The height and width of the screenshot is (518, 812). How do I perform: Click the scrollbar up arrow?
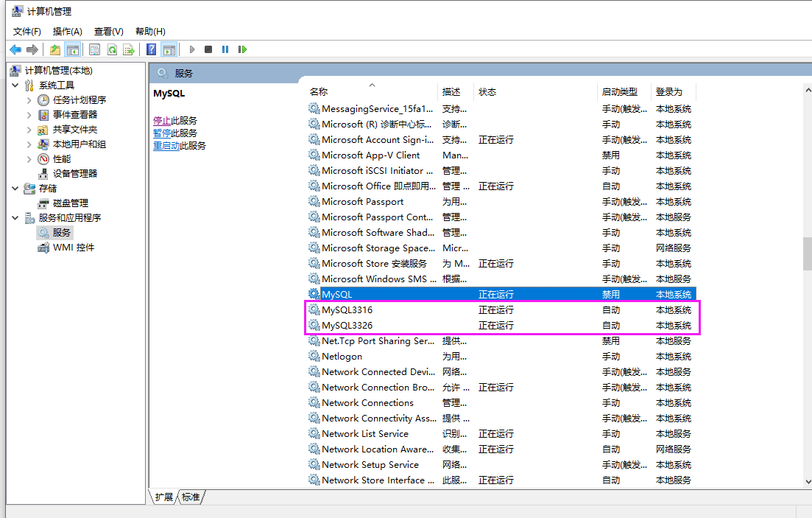pos(808,90)
